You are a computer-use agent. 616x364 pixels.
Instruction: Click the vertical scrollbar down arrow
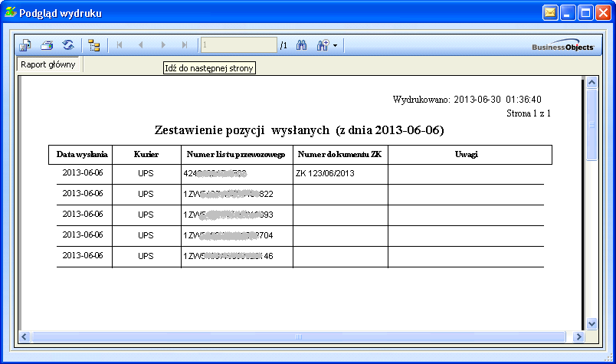tap(591, 323)
